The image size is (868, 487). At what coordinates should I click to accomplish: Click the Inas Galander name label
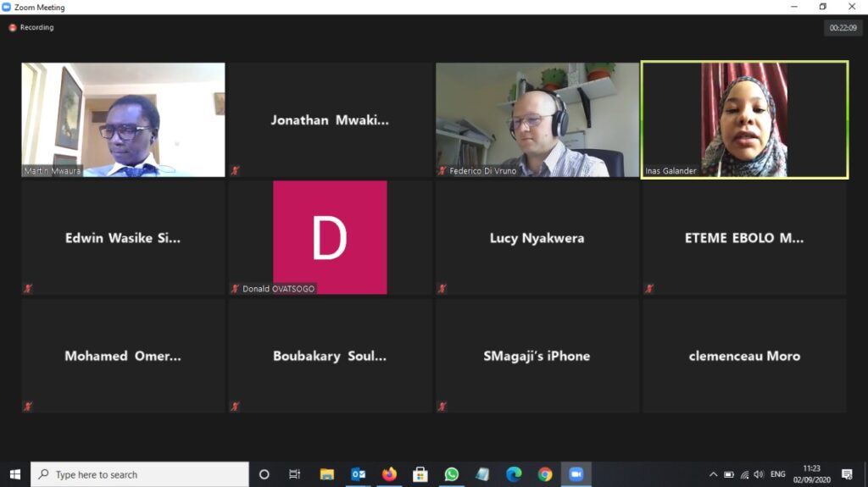[670, 170]
